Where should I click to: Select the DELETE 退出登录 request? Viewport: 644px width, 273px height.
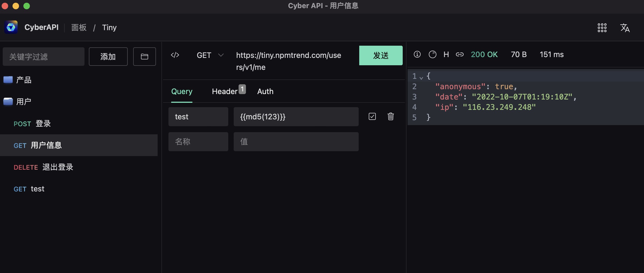click(79, 167)
